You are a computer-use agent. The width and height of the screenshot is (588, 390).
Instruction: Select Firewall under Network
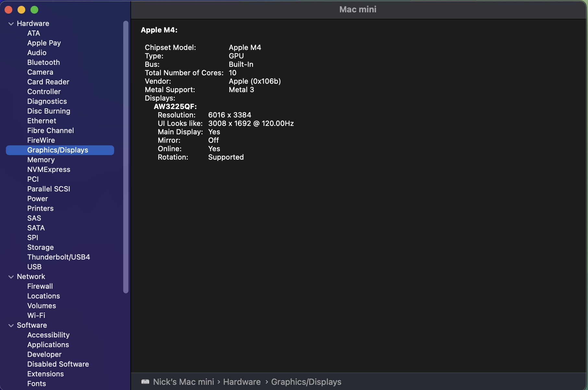(x=40, y=286)
